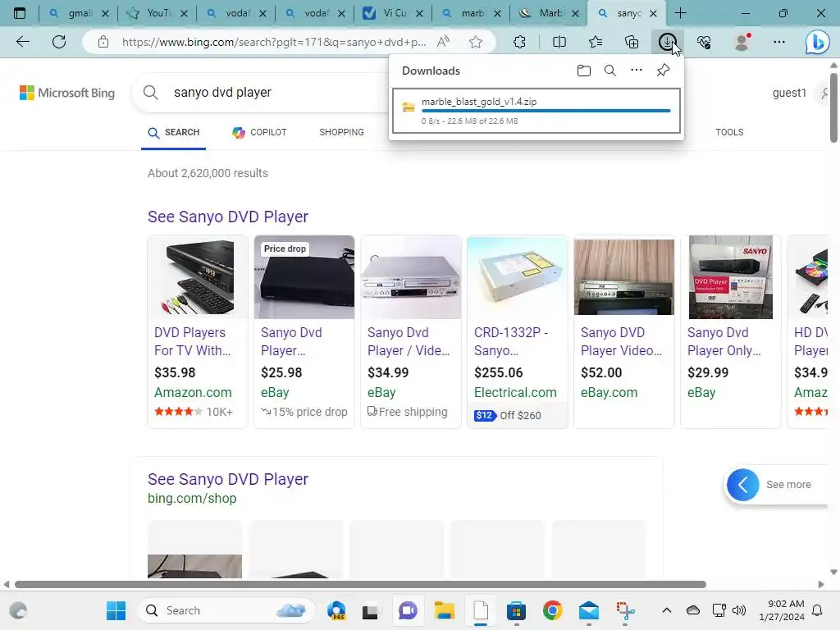840x630 pixels.
Task: Open the TOOLS menu
Action: pos(729,132)
